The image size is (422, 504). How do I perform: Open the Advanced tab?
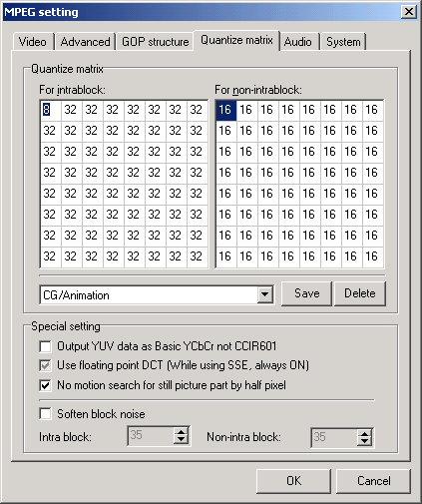[x=85, y=42]
